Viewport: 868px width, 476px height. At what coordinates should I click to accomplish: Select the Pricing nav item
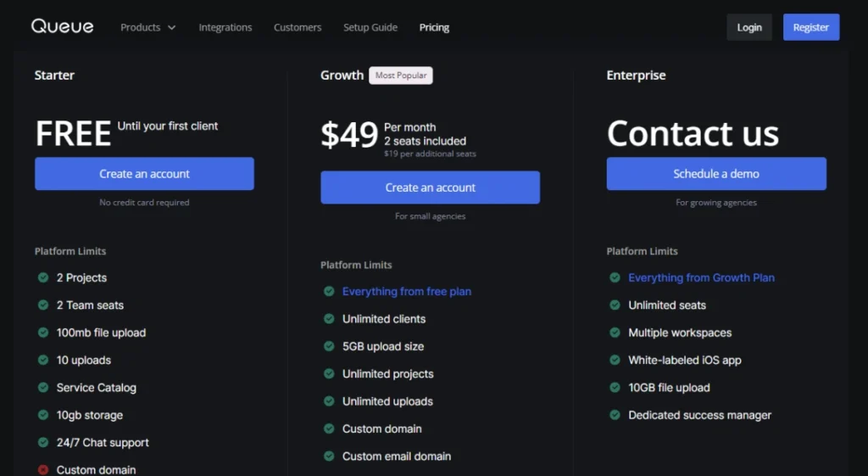tap(434, 27)
